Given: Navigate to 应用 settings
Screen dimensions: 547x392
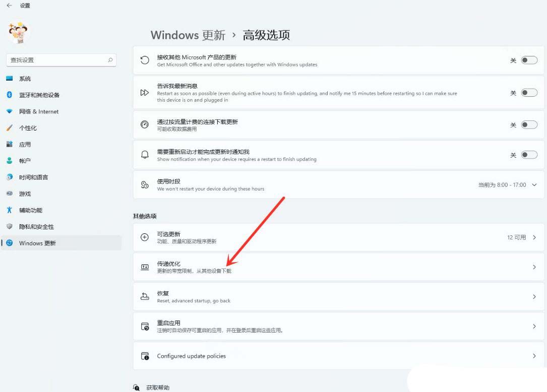Looking at the screenshot, I should coord(62,144).
